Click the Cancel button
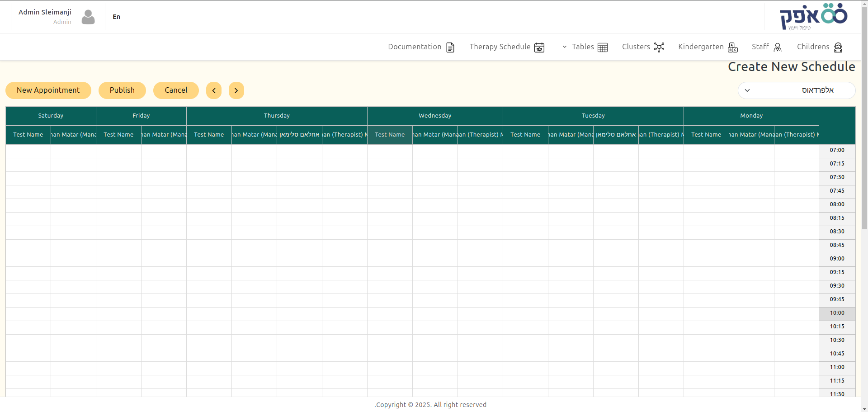The height and width of the screenshot is (412, 868). click(176, 90)
